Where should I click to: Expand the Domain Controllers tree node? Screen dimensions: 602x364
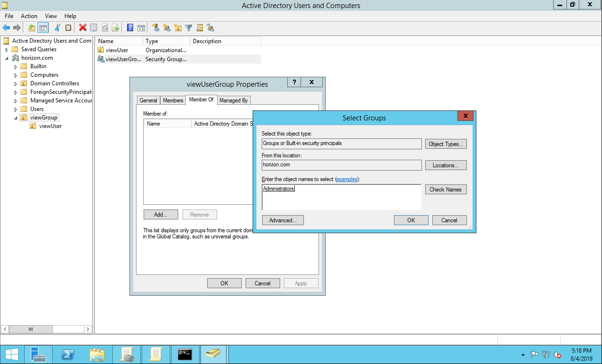pyautogui.click(x=16, y=84)
